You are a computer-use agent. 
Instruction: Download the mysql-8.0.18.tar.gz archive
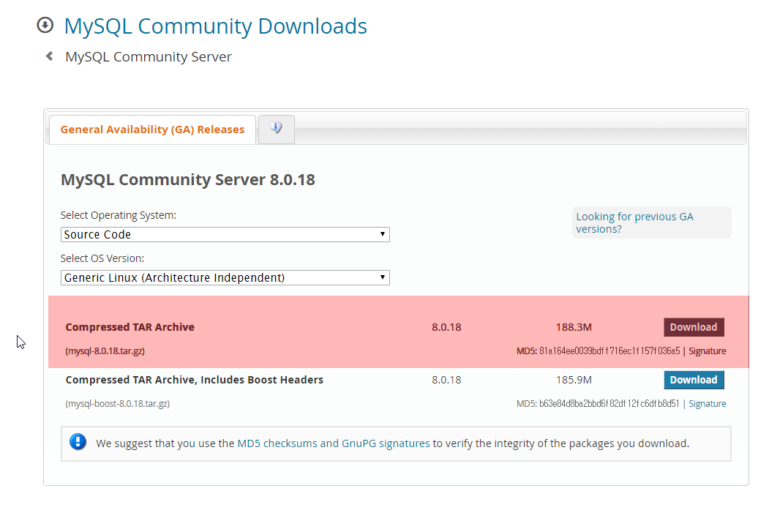[694, 327]
